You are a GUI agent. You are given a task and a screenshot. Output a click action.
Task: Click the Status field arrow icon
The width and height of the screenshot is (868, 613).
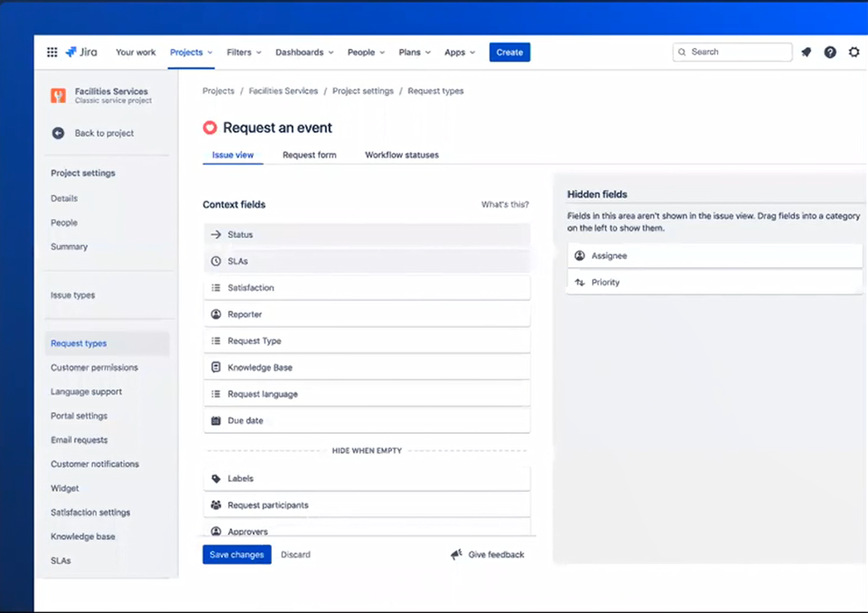point(216,235)
